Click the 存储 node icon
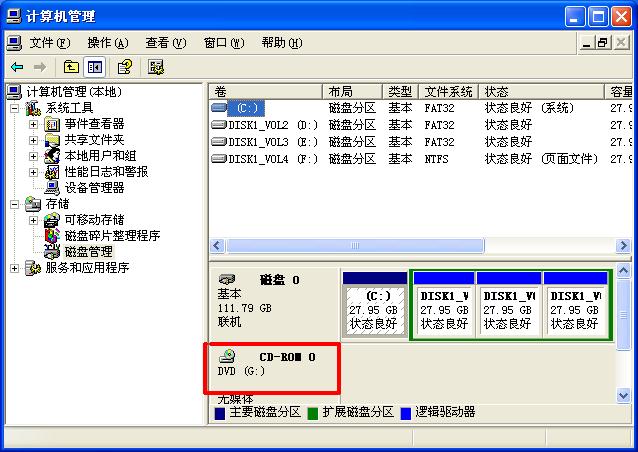This screenshot has height=452, width=638. (x=33, y=204)
